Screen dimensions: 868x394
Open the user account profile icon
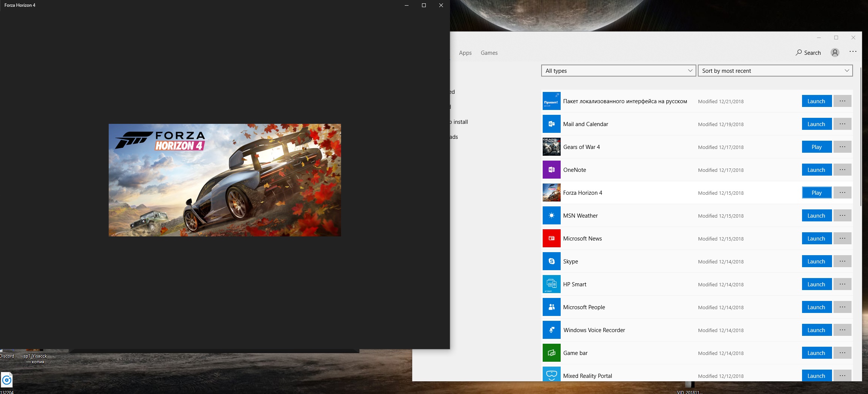[835, 53]
